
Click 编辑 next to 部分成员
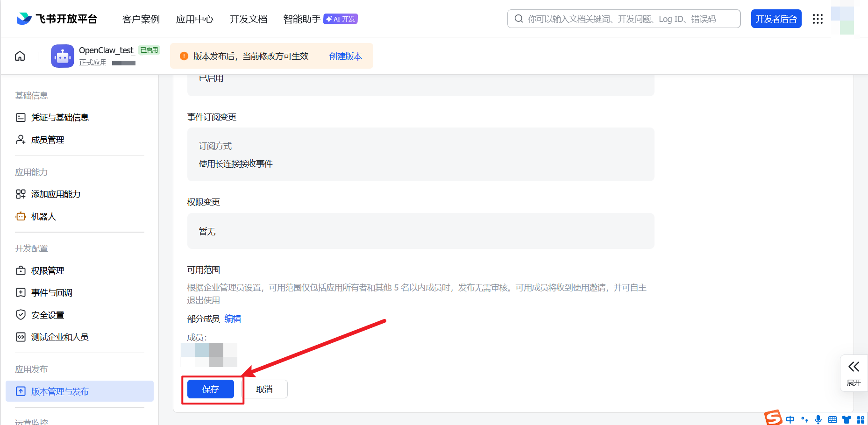(233, 319)
